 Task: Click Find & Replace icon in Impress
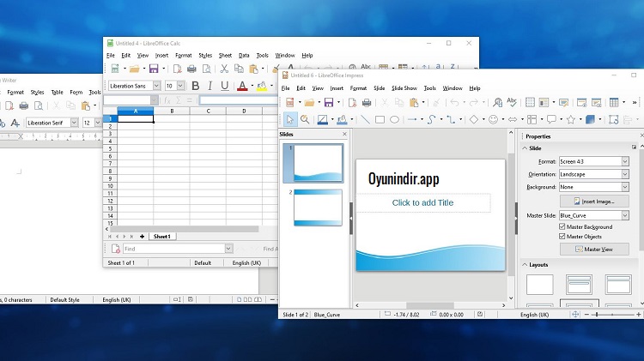click(497, 103)
